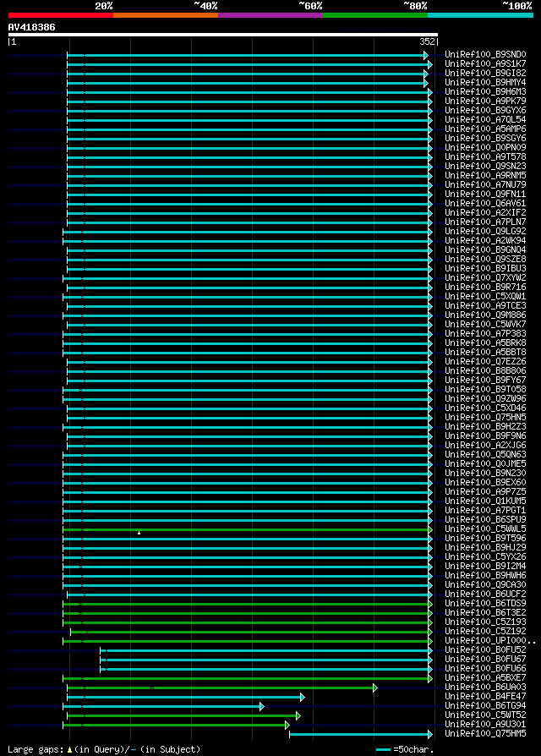Select the UniRef100_Q7EZ26 label

485,362
